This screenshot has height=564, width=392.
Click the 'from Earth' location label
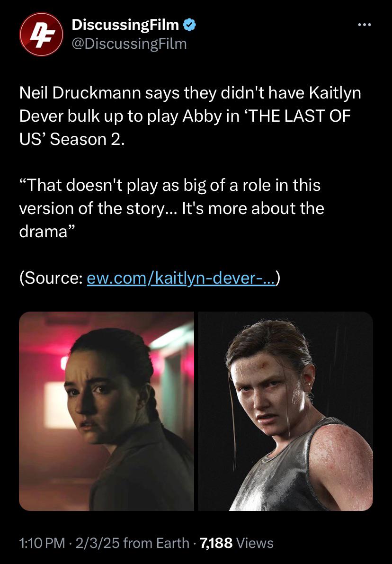pyautogui.click(x=156, y=543)
